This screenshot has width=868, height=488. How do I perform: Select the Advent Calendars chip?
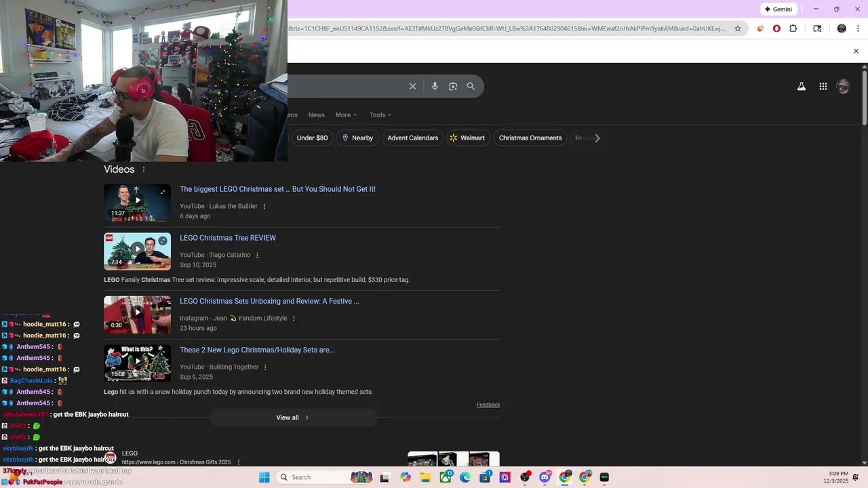[x=413, y=138]
